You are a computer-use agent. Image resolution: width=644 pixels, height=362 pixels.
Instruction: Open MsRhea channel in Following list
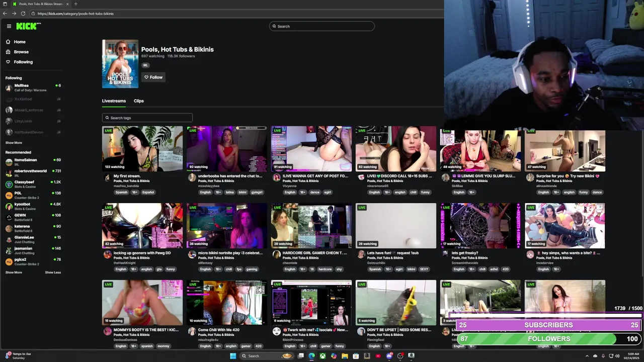(33, 87)
